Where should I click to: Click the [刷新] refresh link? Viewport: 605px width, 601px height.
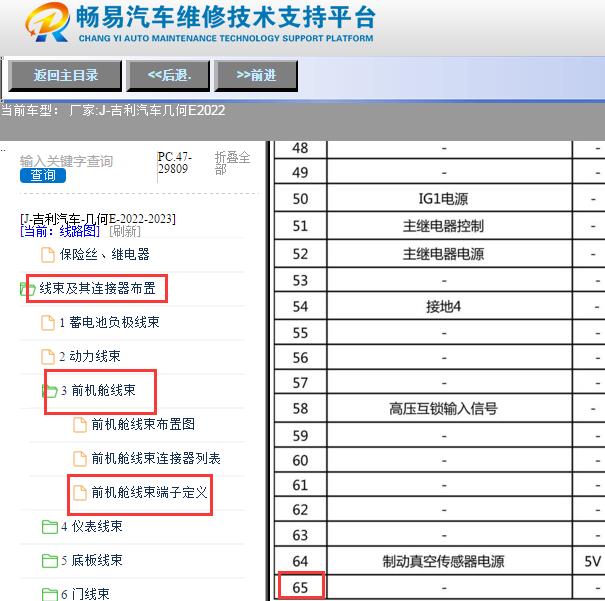click(x=125, y=231)
